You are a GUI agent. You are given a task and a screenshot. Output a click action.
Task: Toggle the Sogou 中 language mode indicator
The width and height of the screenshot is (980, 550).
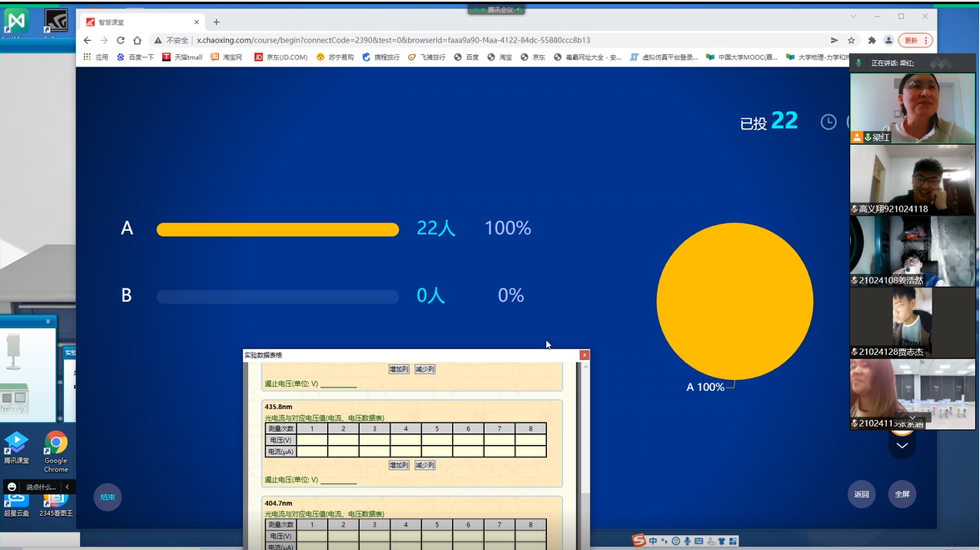(x=654, y=541)
